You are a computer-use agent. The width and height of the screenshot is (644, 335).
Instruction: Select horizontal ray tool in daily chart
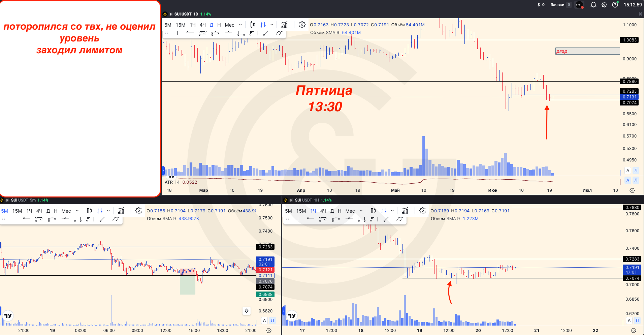pos(190,33)
